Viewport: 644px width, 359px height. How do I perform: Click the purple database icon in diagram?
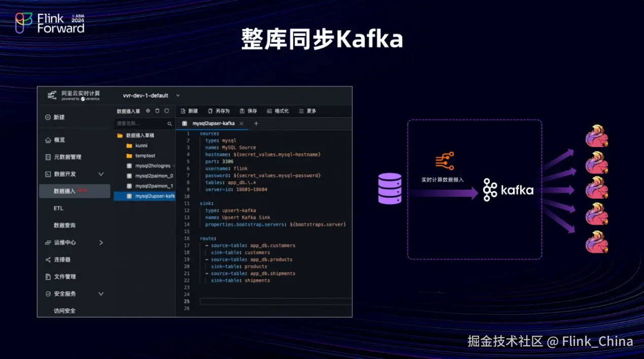point(390,189)
